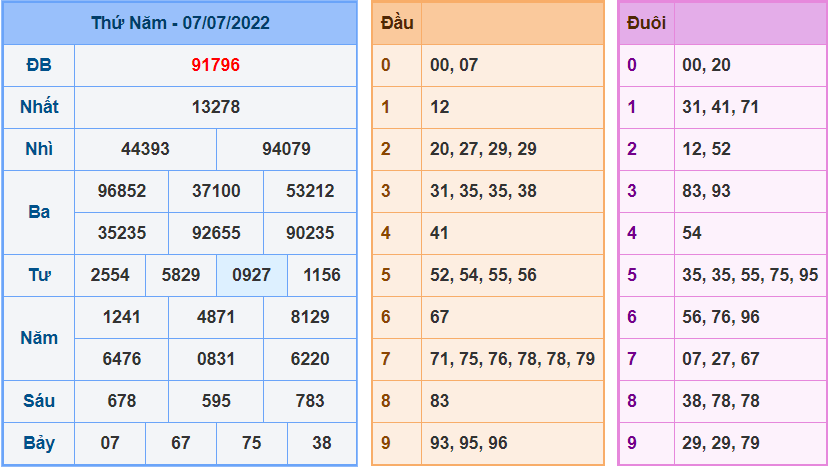Click third prize number 37100
This screenshot has height=467, width=829.
click(x=216, y=190)
